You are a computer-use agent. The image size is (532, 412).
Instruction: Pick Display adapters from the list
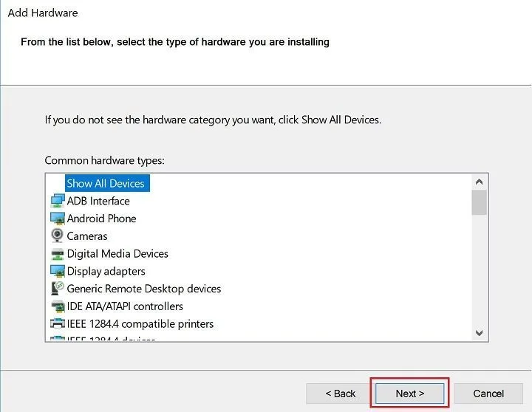(106, 271)
